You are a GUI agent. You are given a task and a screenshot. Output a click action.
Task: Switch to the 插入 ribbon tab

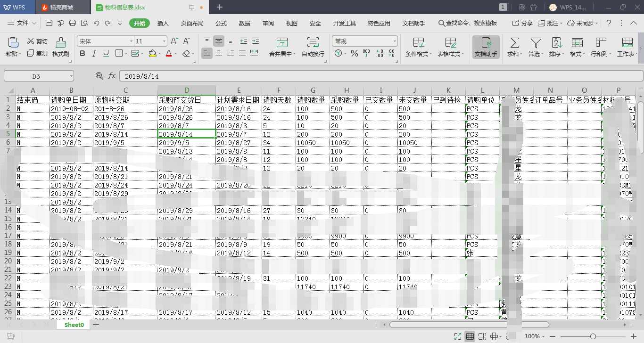tap(163, 23)
